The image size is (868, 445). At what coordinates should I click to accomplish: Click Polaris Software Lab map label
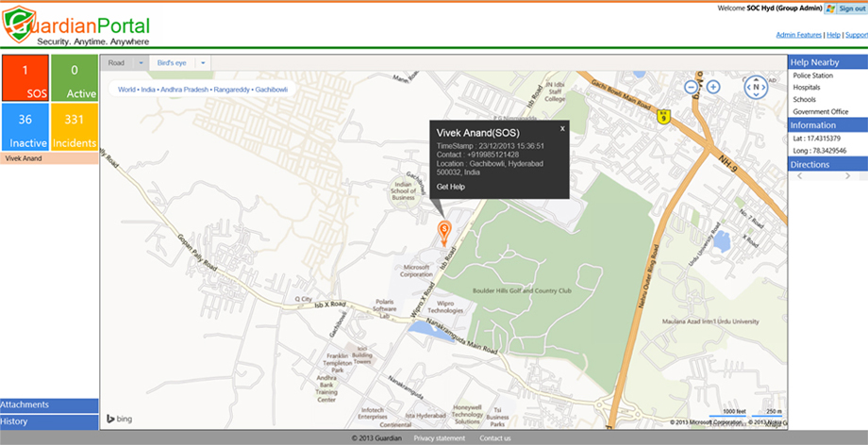[x=384, y=309]
